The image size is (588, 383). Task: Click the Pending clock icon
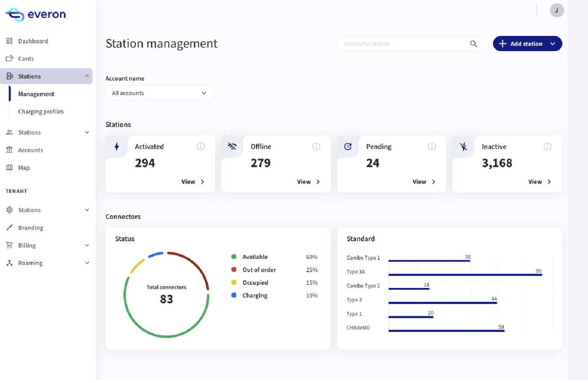pyautogui.click(x=348, y=146)
